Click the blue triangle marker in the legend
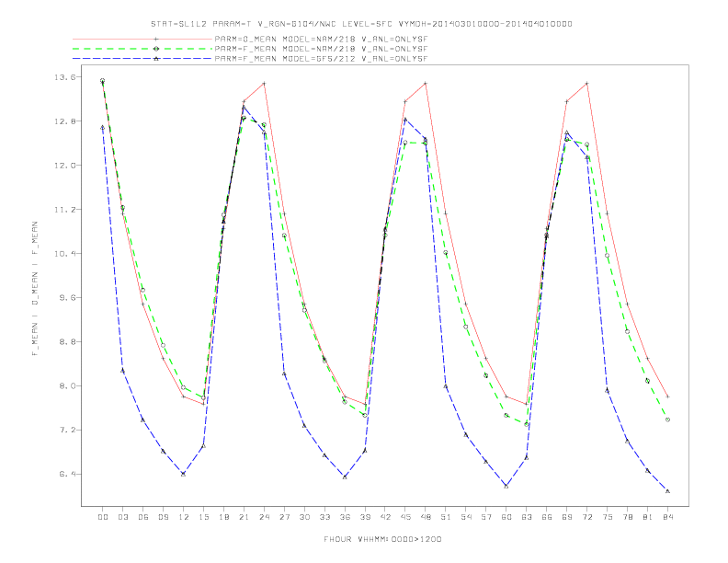 [x=156, y=59]
